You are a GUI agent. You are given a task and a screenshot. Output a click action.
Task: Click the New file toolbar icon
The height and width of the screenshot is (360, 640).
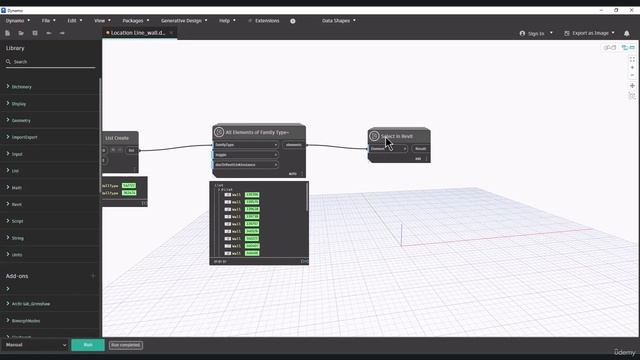coord(7,33)
